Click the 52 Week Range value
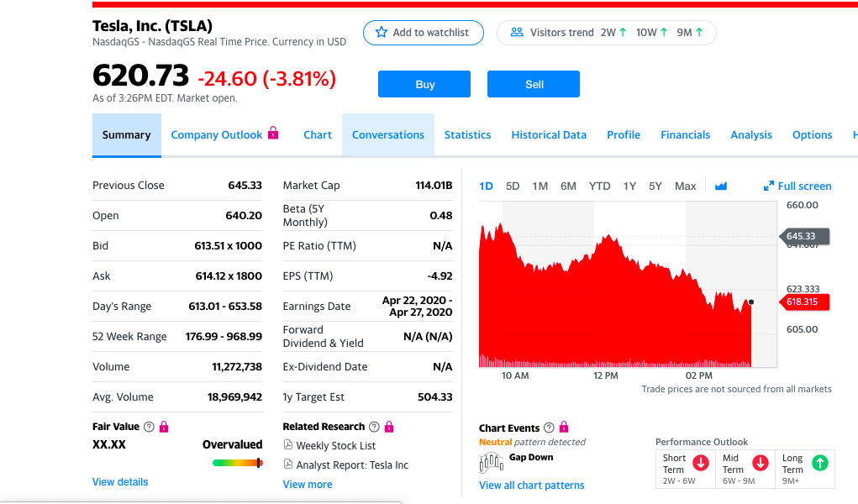Screen dimensions: 858x504 point(224,337)
